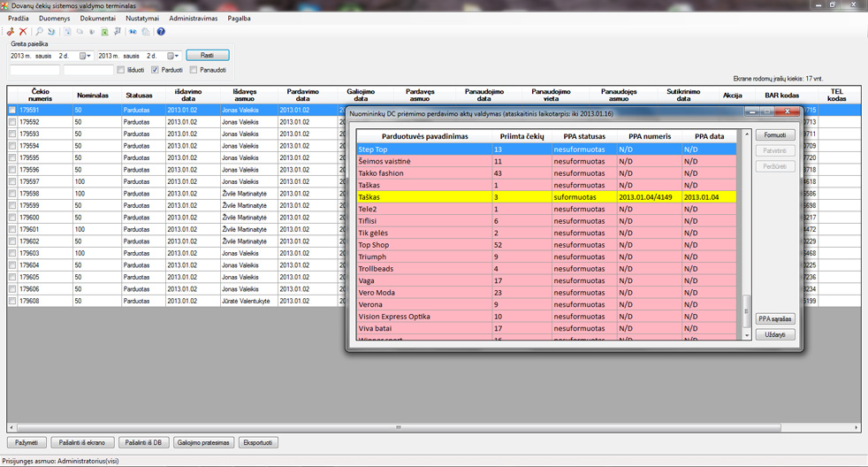Enable the Išduoti filter checkbox
Screen dimensions: 868x467
click(x=121, y=70)
